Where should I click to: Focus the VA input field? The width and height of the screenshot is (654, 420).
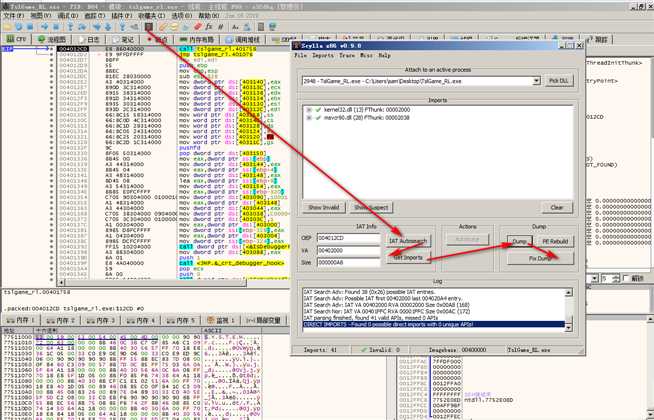(x=348, y=250)
